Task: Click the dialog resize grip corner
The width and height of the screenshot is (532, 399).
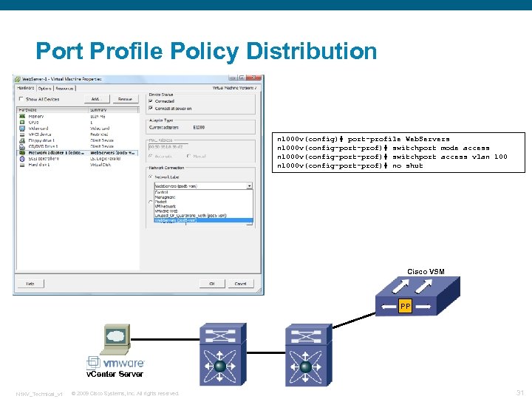Action: [x=259, y=290]
